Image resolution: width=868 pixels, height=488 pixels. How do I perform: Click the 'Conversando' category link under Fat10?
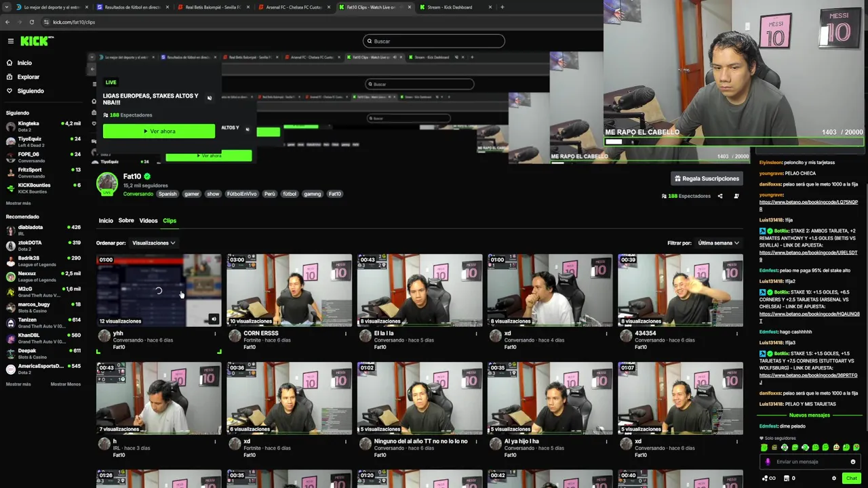tap(138, 195)
